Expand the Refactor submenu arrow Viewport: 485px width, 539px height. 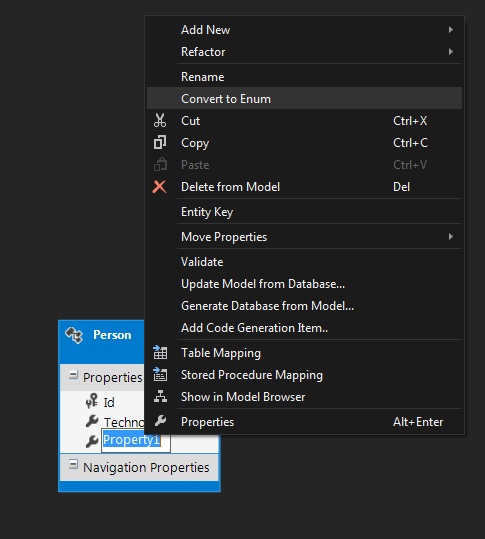[451, 52]
